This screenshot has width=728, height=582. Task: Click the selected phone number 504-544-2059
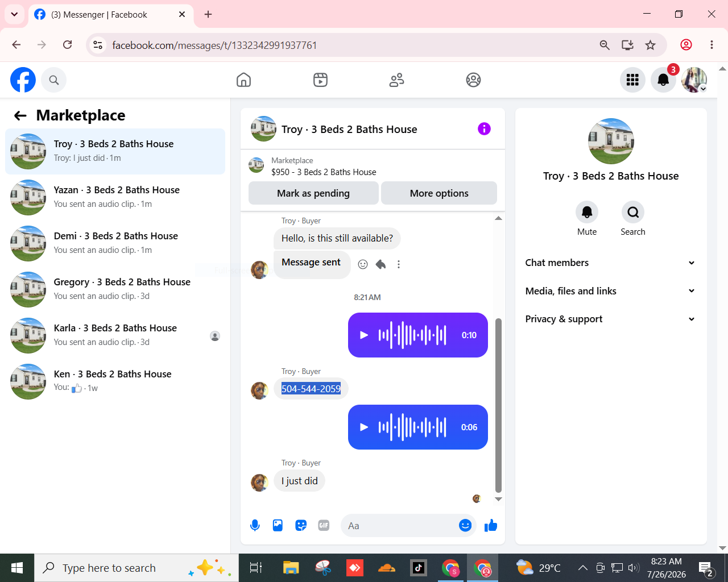click(x=311, y=389)
